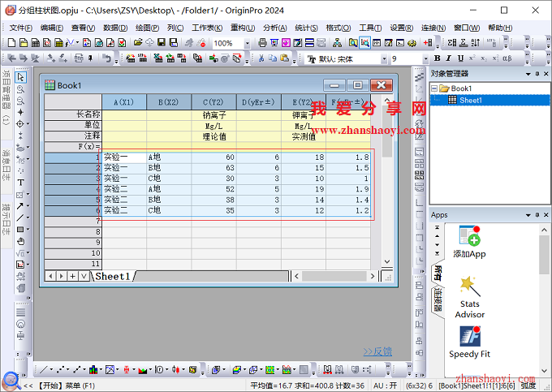Image resolution: width=552 pixels, height=392 pixels.
Task: Open the zoom level 100% dropdown
Action: point(247,43)
